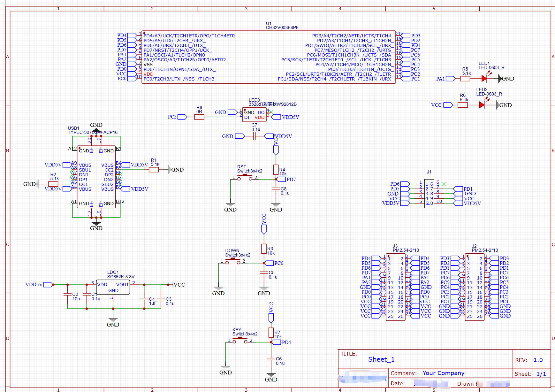Select the LED2 diode symbol
Screen dimensions: 555x392
pos(482,105)
